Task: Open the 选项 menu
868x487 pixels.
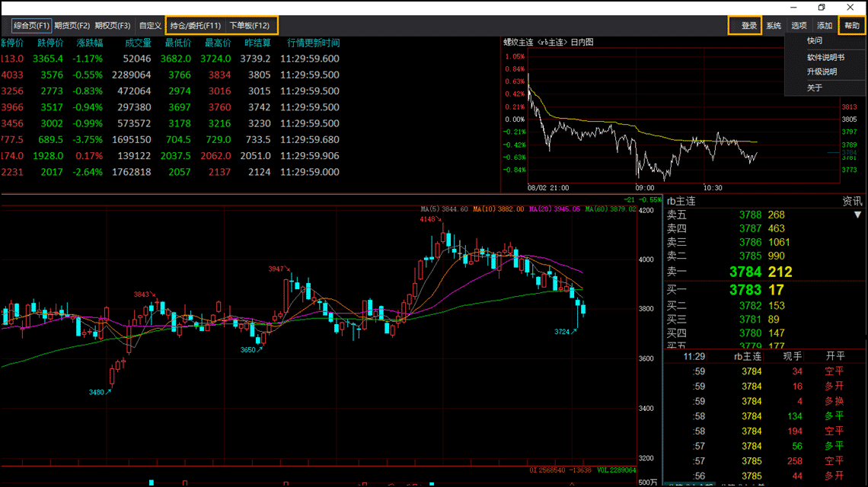Action: pyautogui.click(x=799, y=26)
